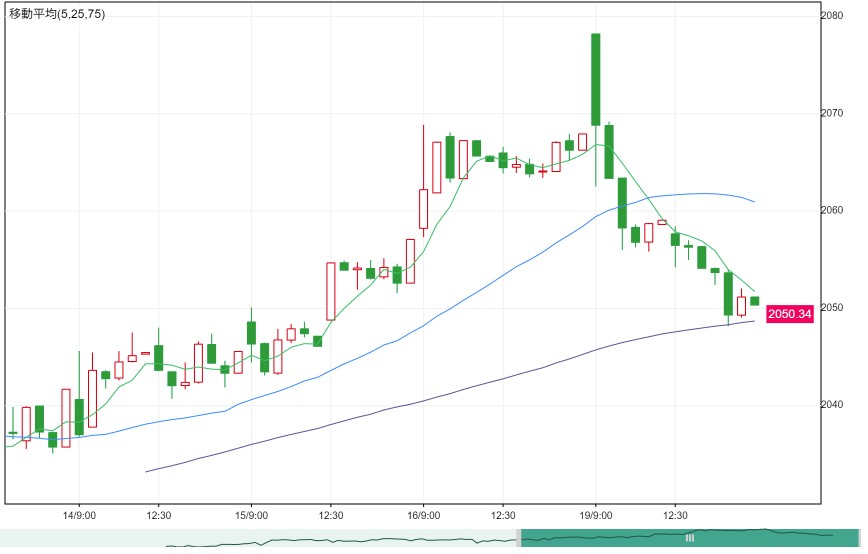Click the 15/9:00 time axis label
Screen dimensions: 868x554
tap(251, 515)
